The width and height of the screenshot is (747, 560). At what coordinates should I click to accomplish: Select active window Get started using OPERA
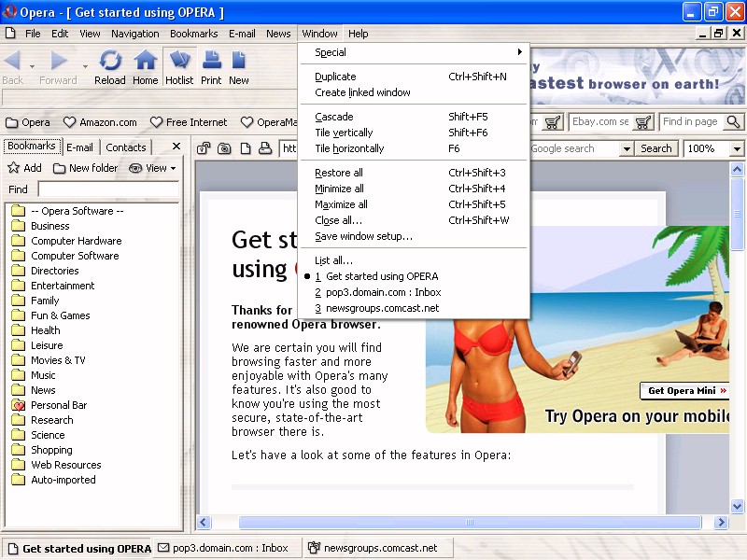[x=381, y=276]
